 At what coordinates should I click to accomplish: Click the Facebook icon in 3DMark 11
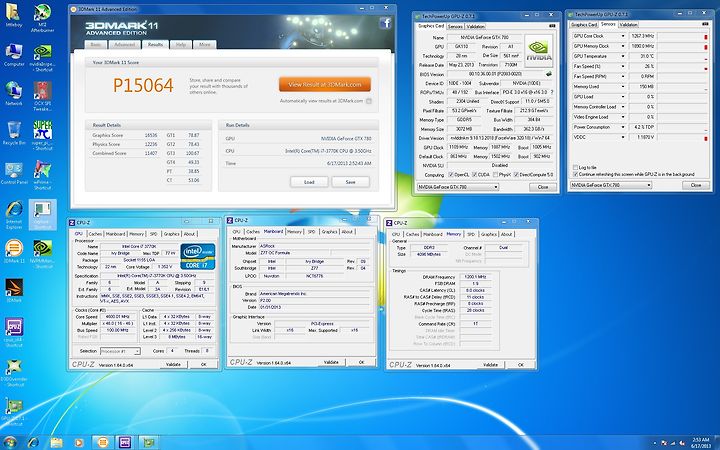point(385,23)
